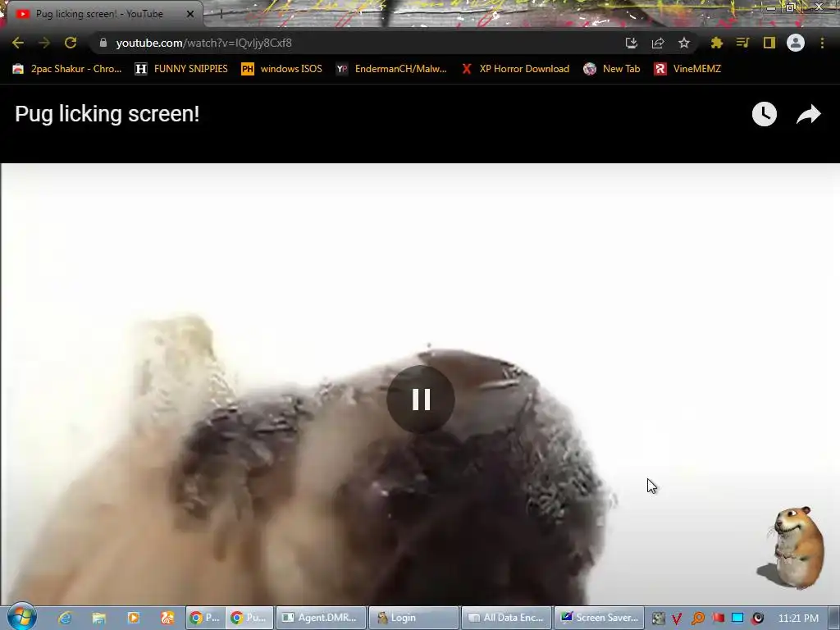Open the orange UC Browser taskbar icon
Viewport: 840px width, 630px height.
click(x=167, y=618)
